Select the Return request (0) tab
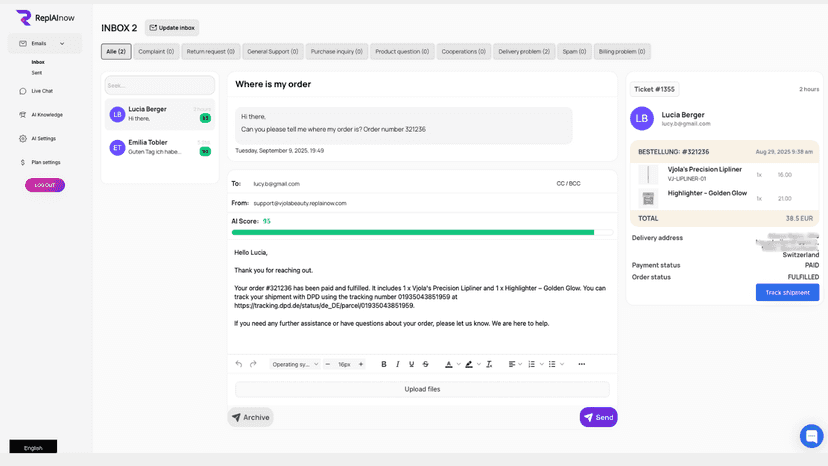The width and height of the screenshot is (828, 466). click(x=211, y=51)
